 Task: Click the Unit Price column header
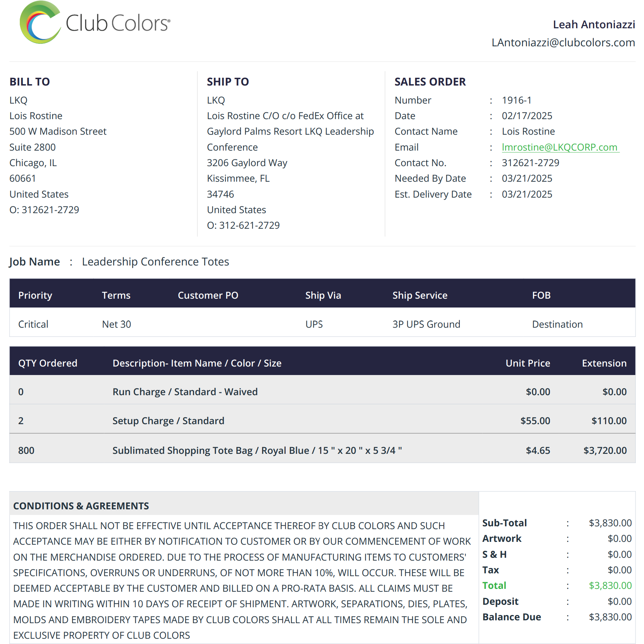pos(528,363)
